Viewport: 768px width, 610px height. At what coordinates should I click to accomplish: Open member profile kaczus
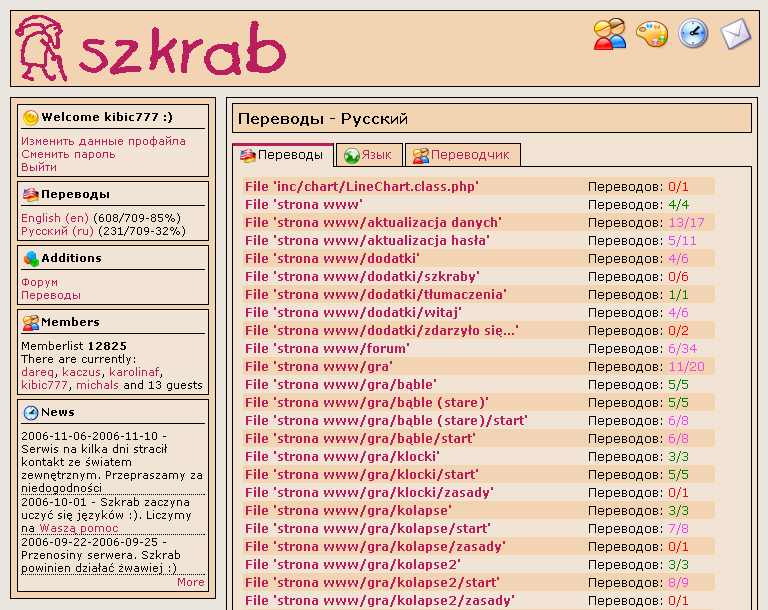[x=81, y=372]
